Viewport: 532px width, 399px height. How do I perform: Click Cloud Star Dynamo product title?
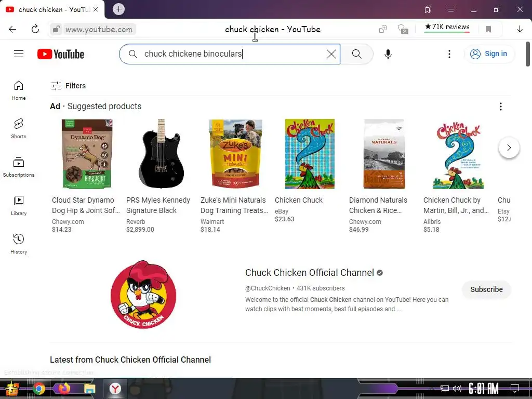tap(86, 205)
